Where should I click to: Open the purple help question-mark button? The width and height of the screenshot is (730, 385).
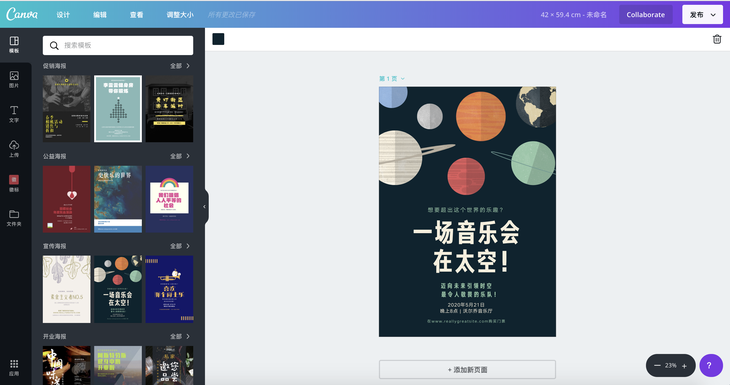pos(710,365)
